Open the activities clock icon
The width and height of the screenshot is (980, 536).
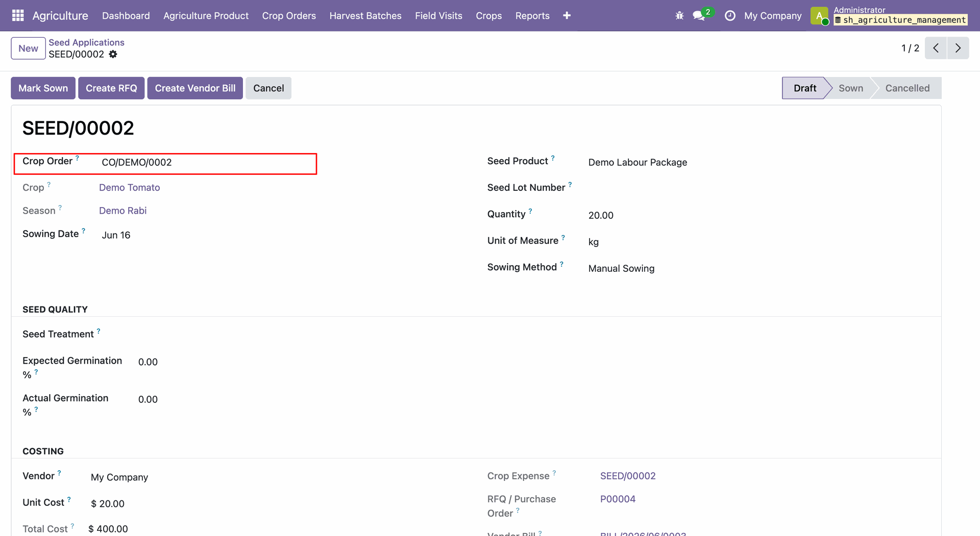(x=730, y=16)
